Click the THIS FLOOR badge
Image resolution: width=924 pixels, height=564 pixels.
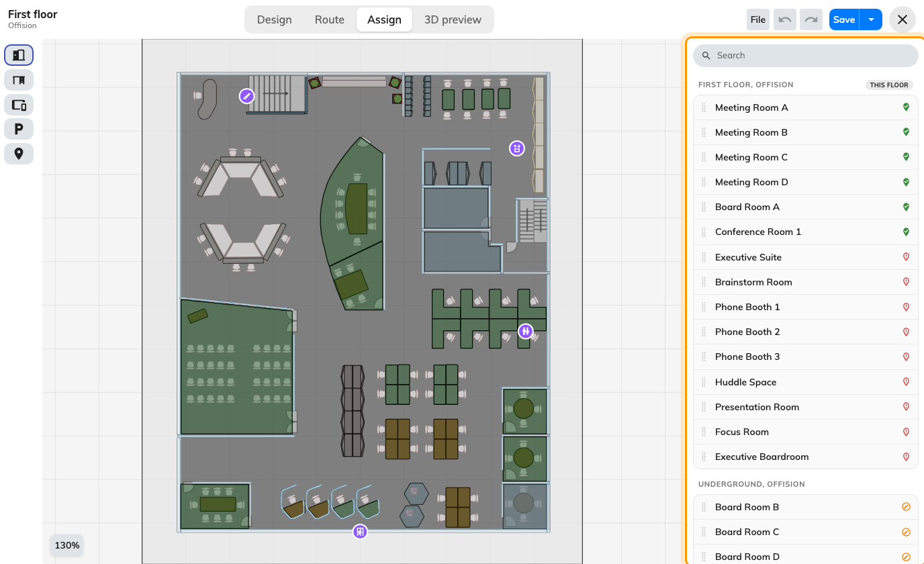pyautogui.click(x=889, y=85)
